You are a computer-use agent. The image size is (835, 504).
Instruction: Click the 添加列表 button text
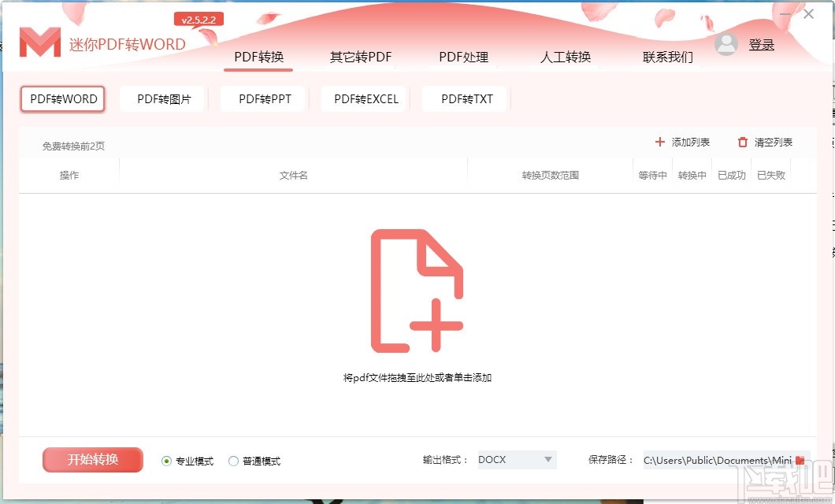[691, 142]
